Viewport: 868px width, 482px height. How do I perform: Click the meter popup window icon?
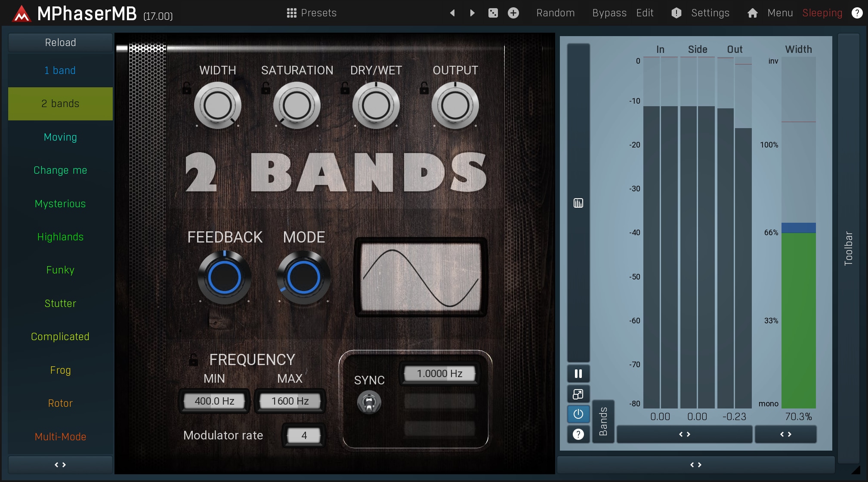coord(578,394)
